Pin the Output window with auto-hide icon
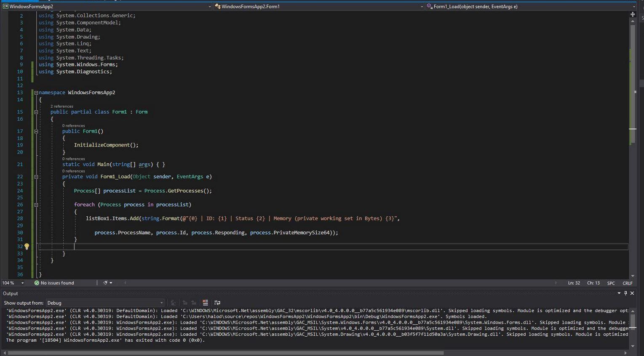Screen dimensions: 644x356 click(625, 293)
